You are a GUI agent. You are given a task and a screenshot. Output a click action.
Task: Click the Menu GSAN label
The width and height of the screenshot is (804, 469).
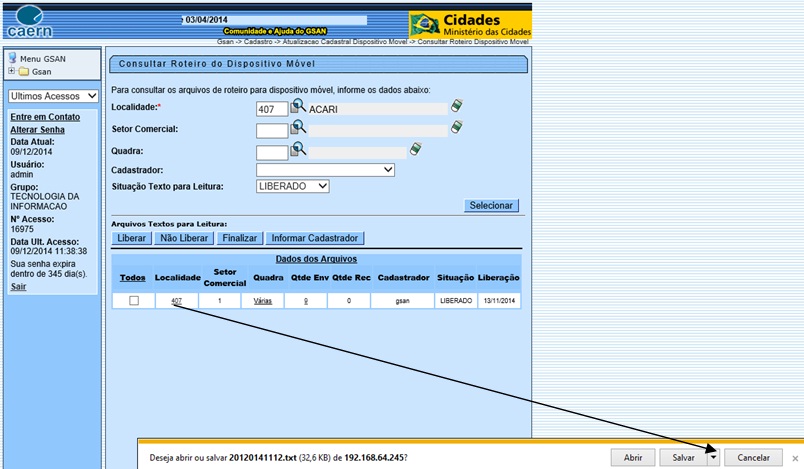(x=43, y=59)
